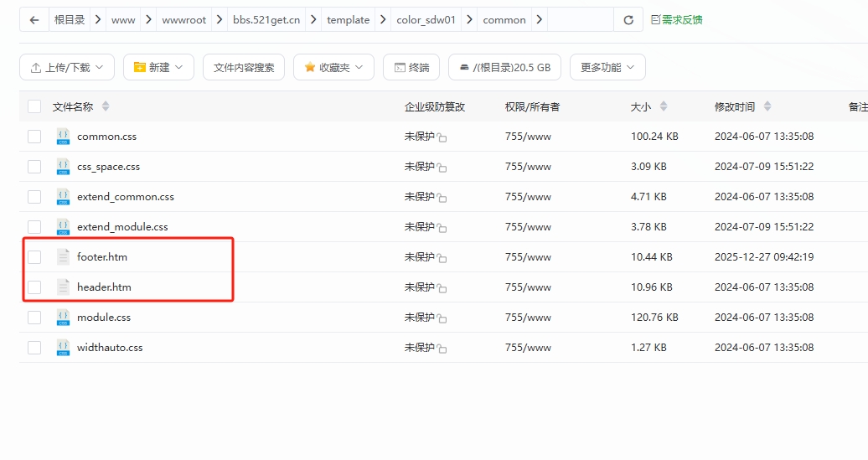Click 755/www permission in common.css row
Screen dimensions: 868x460
click(528, 137)
